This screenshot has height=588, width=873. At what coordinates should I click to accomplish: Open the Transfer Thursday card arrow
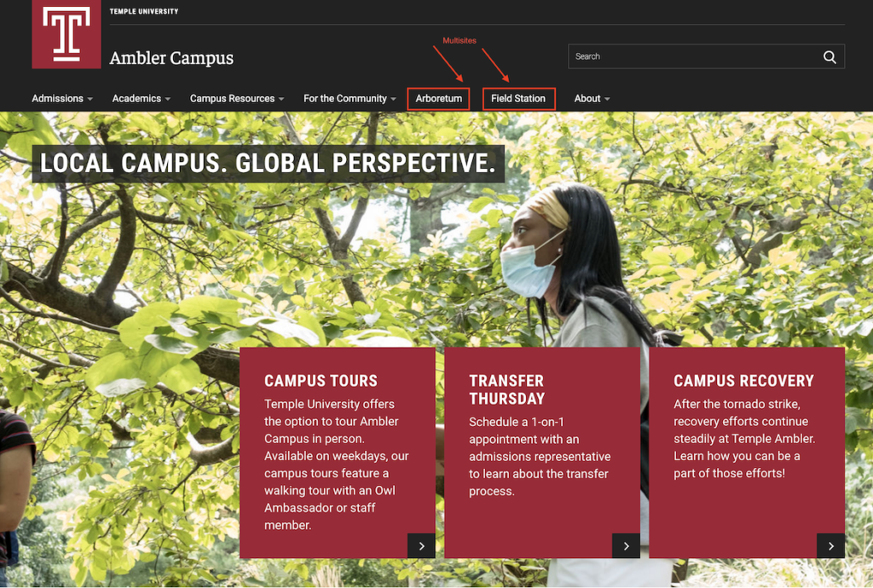(x=626, y=545)
